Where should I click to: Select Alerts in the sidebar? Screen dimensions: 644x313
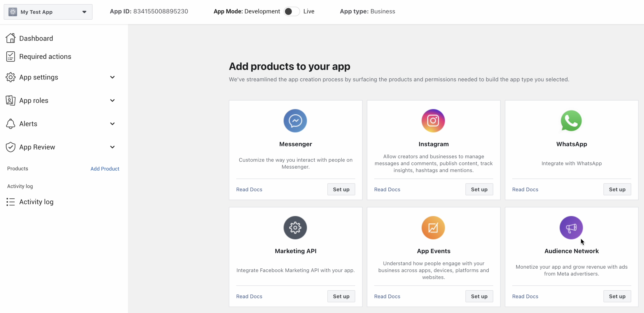point(28,124)
